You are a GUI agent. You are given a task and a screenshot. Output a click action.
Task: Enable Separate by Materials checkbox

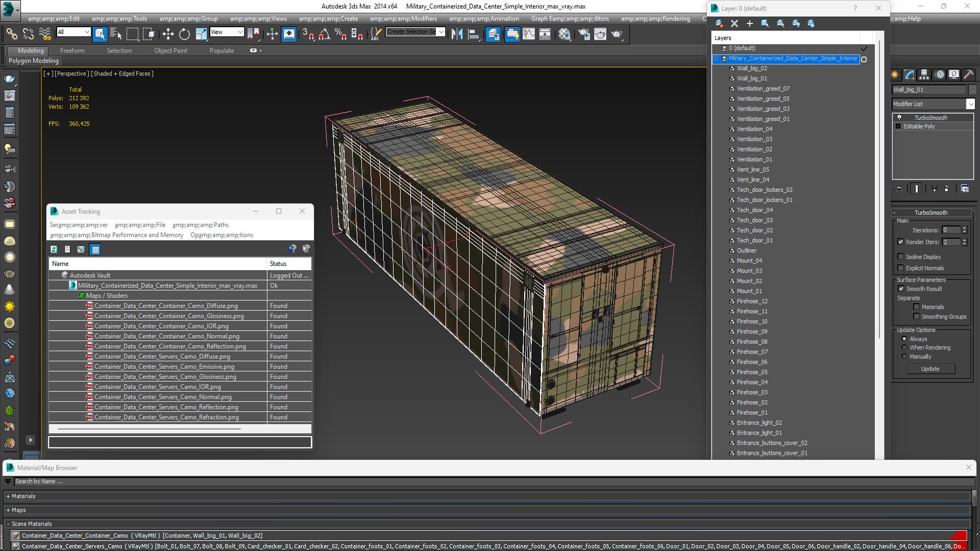tap(916, 307)
